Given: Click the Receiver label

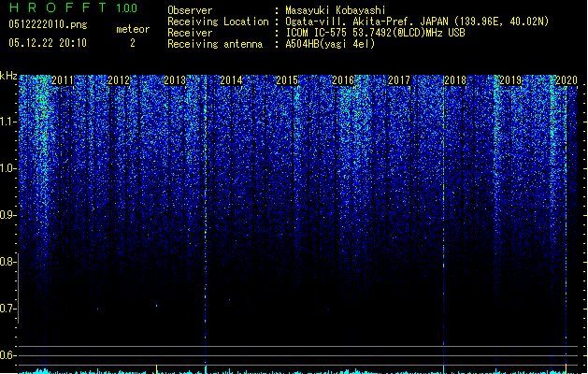Looking at the screenshot, I should 190,33.
